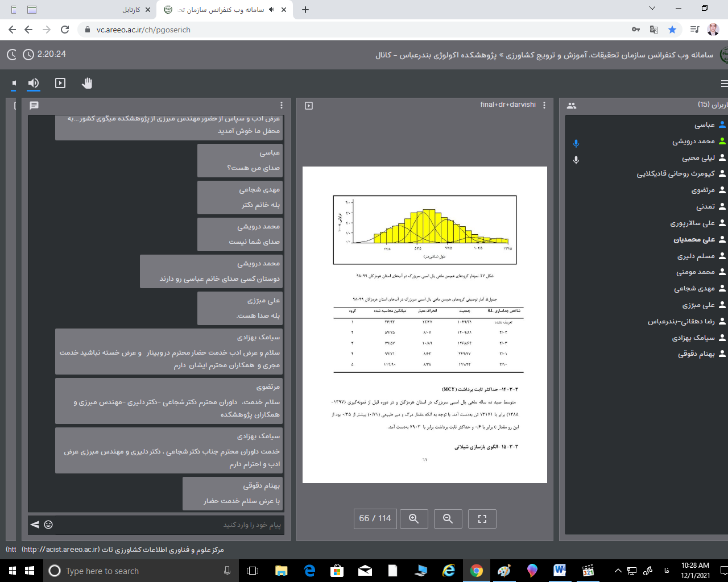Select user محمد درویشی in attendee list
Screen dimensions: 728x582
click(693, 141)
